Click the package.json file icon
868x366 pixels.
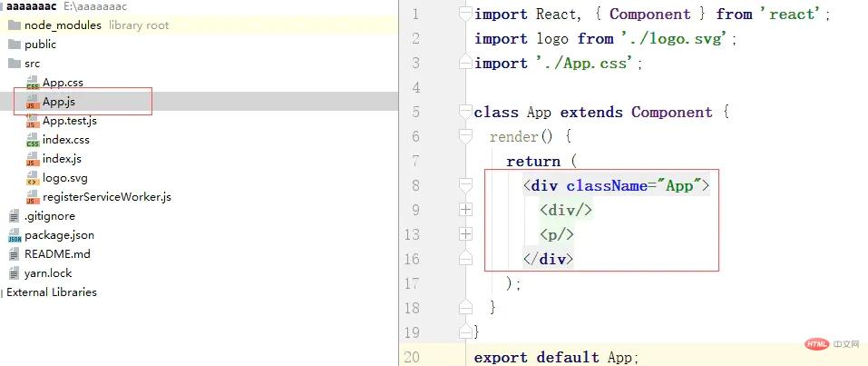tap(15, 235)
